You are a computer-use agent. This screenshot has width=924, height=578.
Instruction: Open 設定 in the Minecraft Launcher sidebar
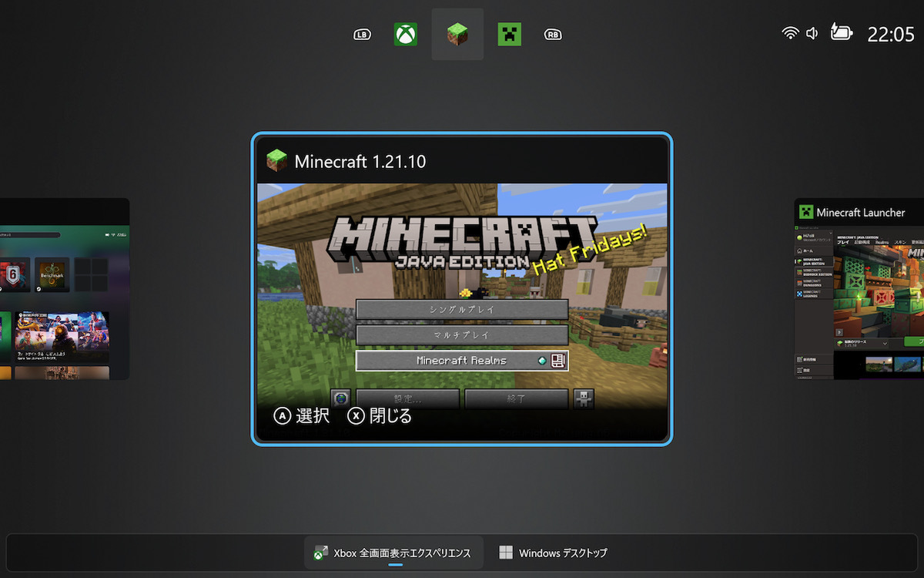point(814,370)
